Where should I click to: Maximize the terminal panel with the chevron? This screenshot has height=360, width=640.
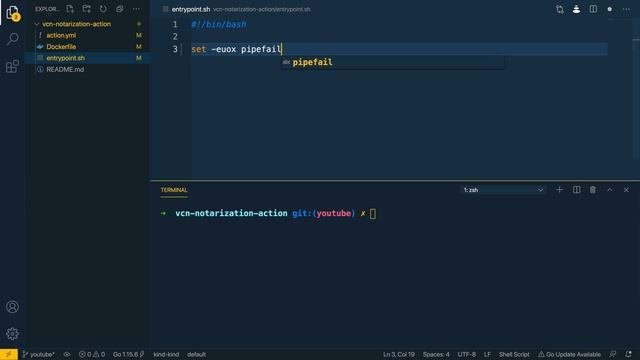click(609, 190)
